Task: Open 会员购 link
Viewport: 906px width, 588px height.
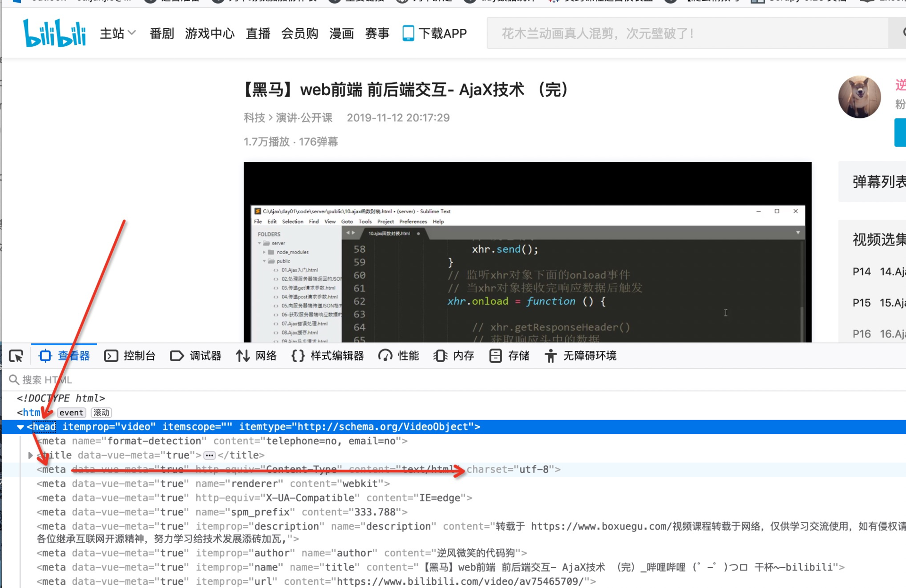Action: (x=299, y=33)
